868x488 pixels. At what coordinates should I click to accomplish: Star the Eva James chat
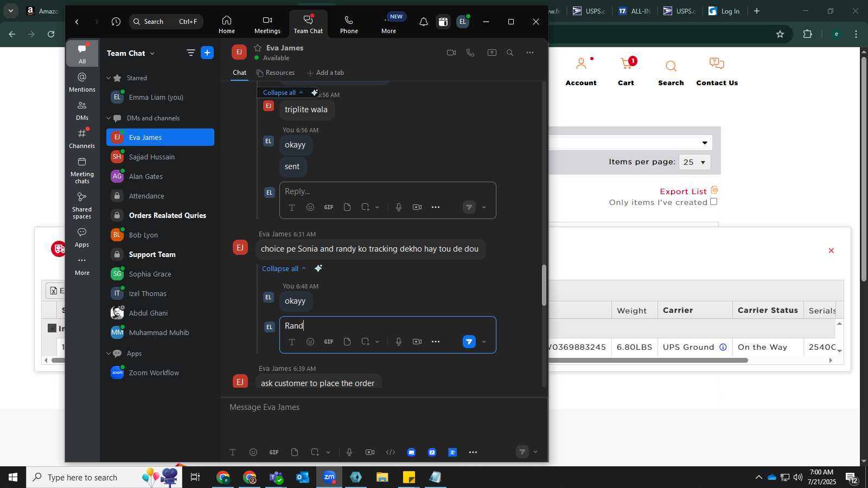click(x=258, y=48)
